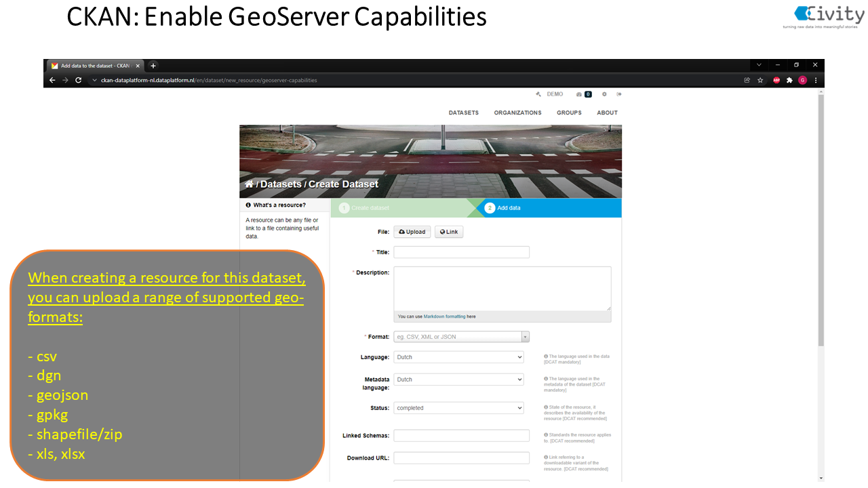Open the ABOUT menu
The image size is (868, 488).
click(607, 113)
